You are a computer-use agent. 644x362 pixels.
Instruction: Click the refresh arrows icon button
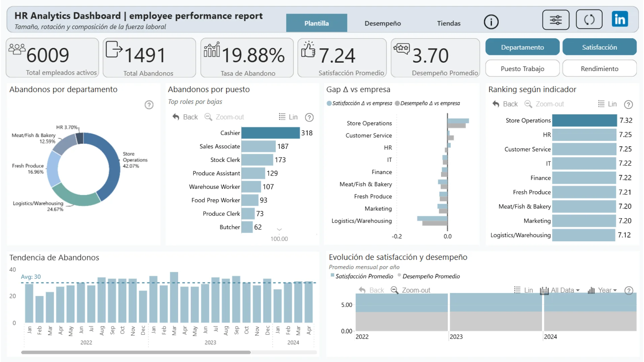[x=589, y=19]
